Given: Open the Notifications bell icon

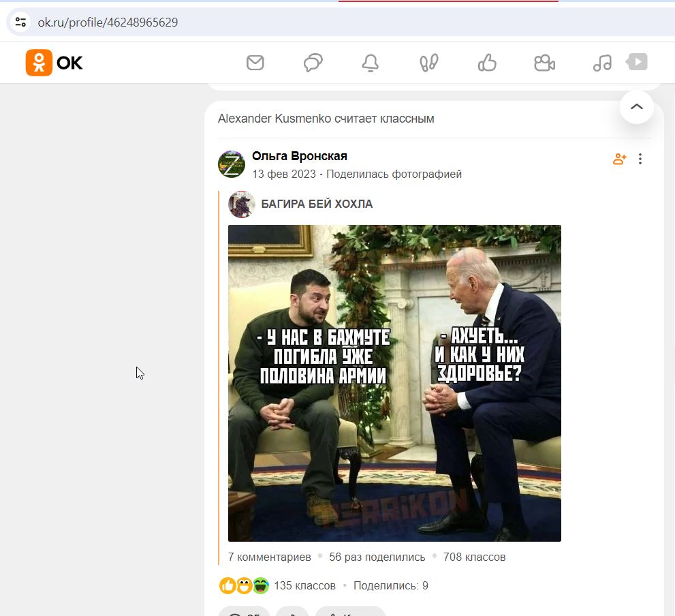Looking at the screenshot, I should click(x=371, y=63).
